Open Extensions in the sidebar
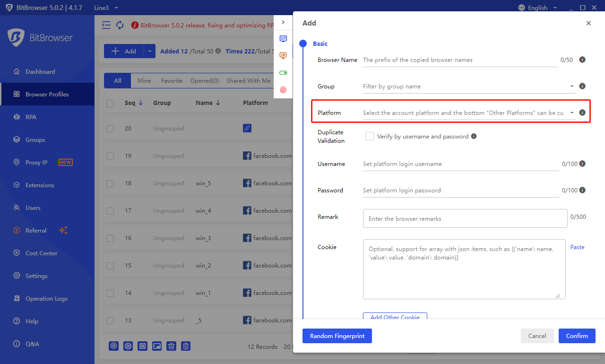Screen dimensions: 605x364 (x=47, y=185)
